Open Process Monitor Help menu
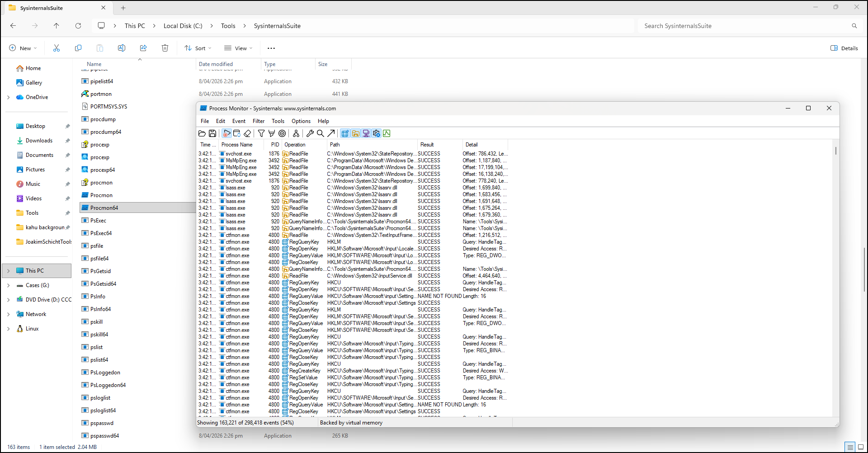 (323, 121)
